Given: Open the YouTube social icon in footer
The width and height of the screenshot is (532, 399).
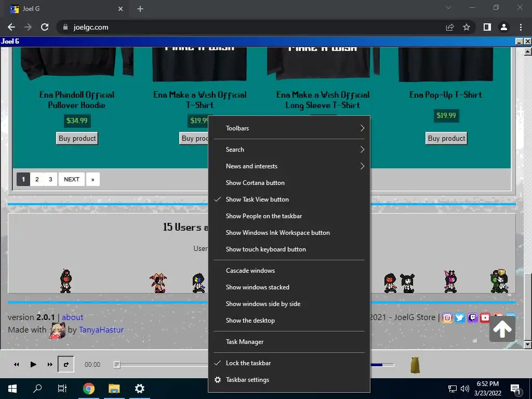Looking at the screenshot, I should (485, 317).
